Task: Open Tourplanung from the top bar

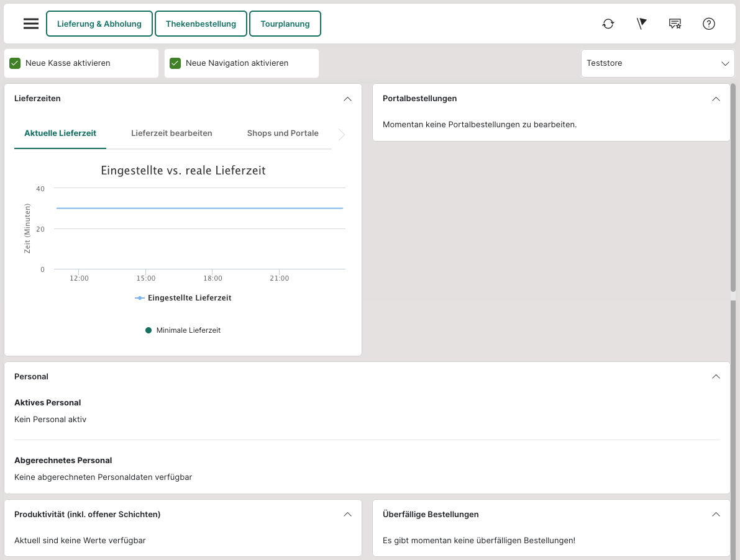Action: point(285,24)
